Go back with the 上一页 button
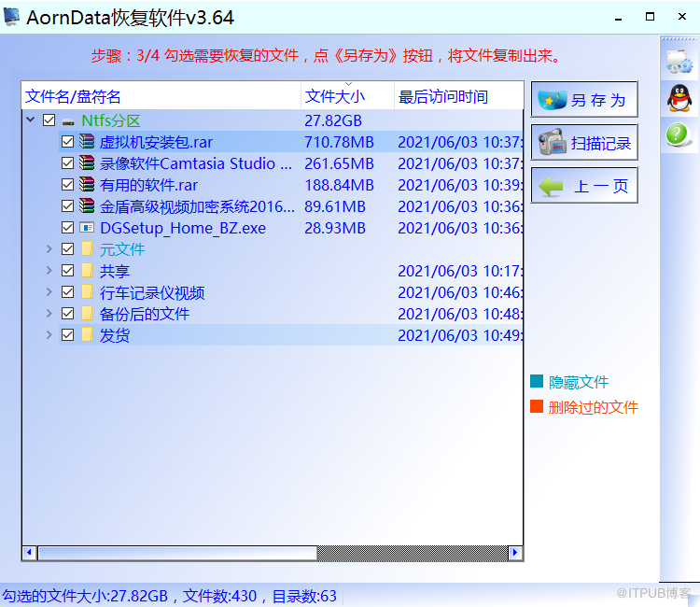This screenshot has height=607, width=700. coord(584,185)
